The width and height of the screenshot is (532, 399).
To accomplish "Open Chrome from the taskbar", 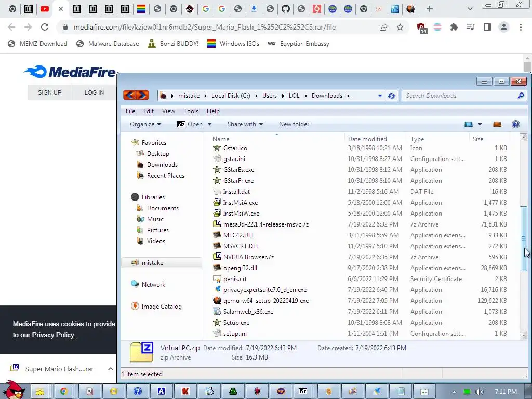I will pyautogui.click(x=63, y=391).
